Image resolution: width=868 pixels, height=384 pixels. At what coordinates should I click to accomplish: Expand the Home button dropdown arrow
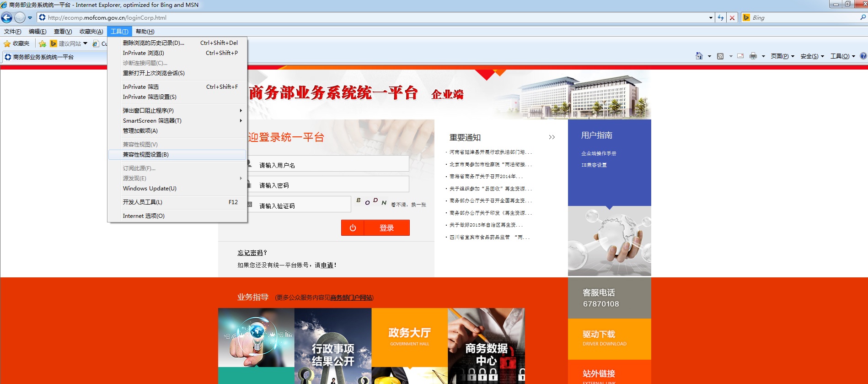[x=709, y=56]
